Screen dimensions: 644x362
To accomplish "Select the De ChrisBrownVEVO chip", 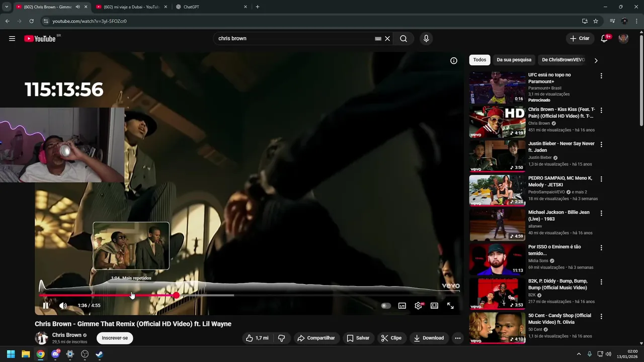I will click(563, 60).
